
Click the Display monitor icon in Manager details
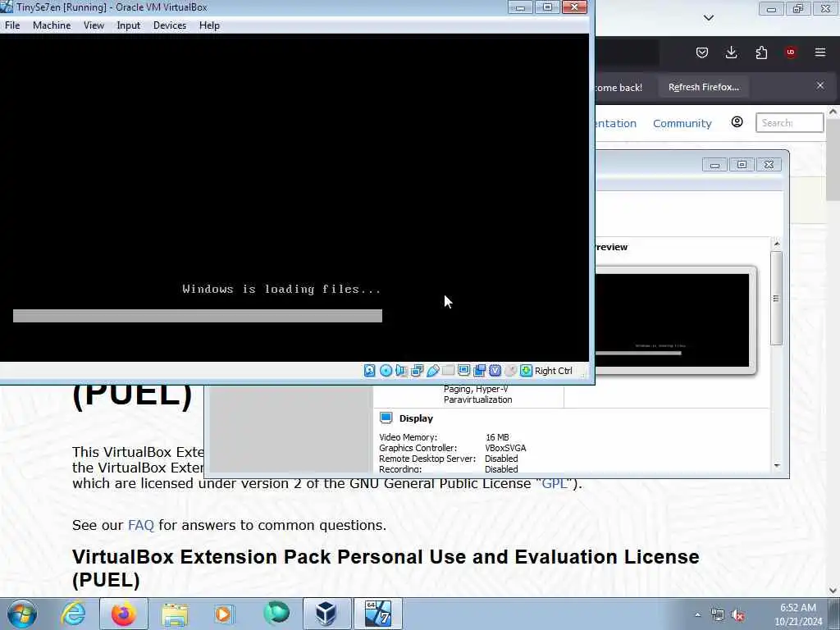(x=386, y=418)
